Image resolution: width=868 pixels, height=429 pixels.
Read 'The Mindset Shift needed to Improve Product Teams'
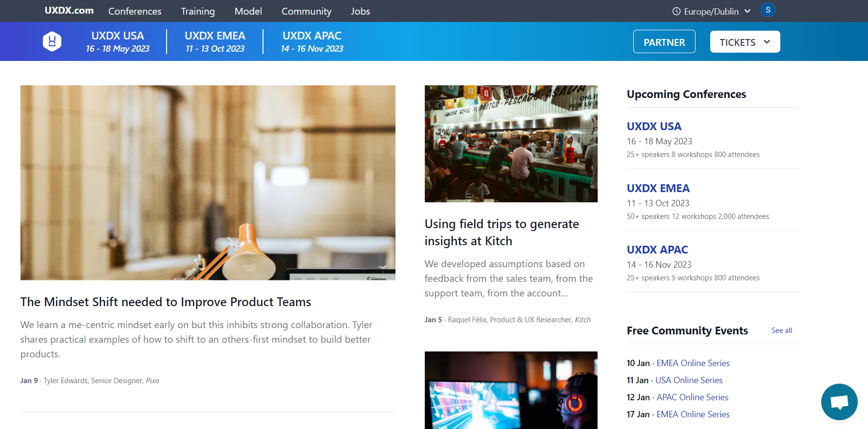pyautogui.click(x=166, y=302)
